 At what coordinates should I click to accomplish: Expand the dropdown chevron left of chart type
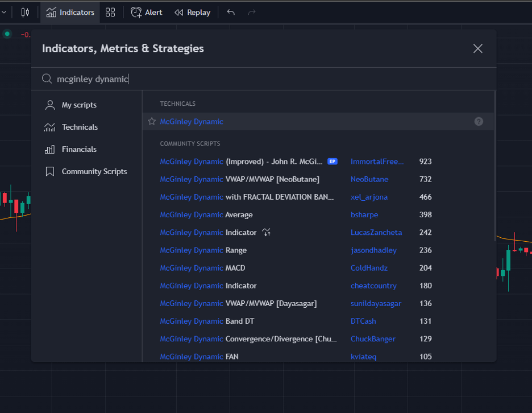[x=4, y=13]
